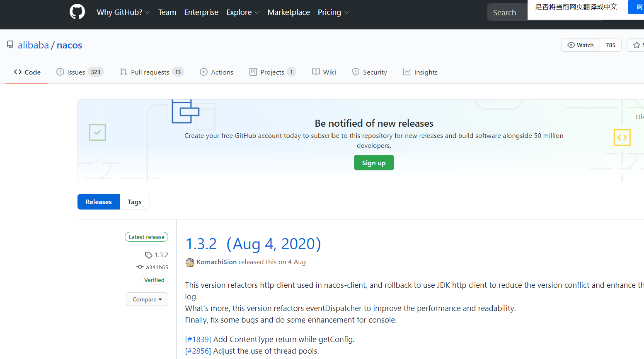Open KomachiSion's profile link
The height and width of the screenshot is (359, 644).
tap(217, 262)
